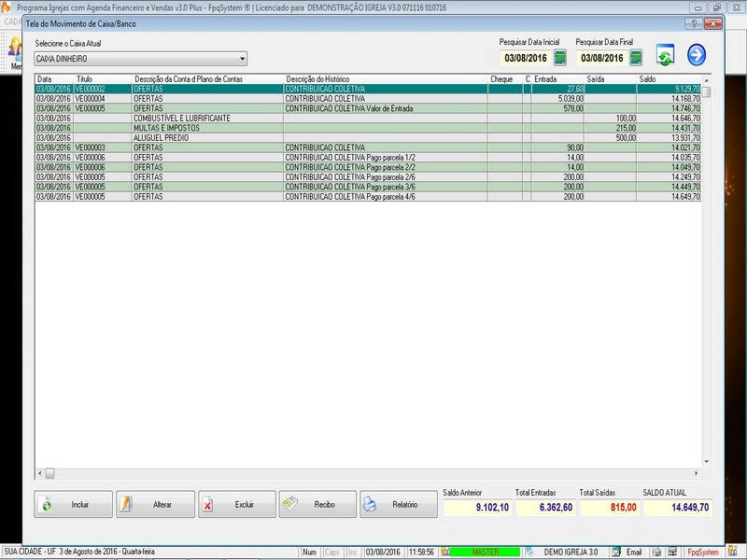This screenshot has height=560, width=747.
Task: Select the Pago parcela 2/2 row
Action: pyautogui.click(x=368, y=167)
